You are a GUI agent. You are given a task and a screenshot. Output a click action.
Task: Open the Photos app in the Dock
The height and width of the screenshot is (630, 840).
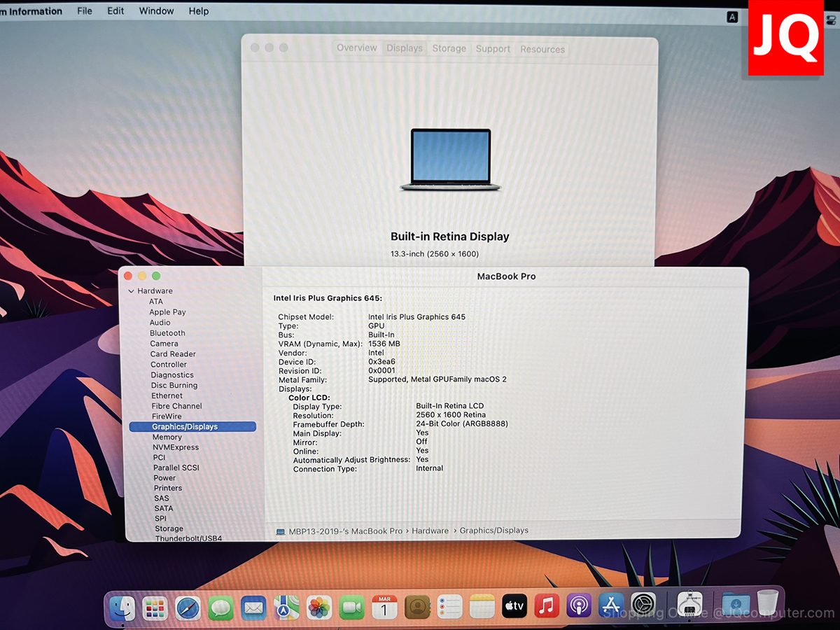319,608
